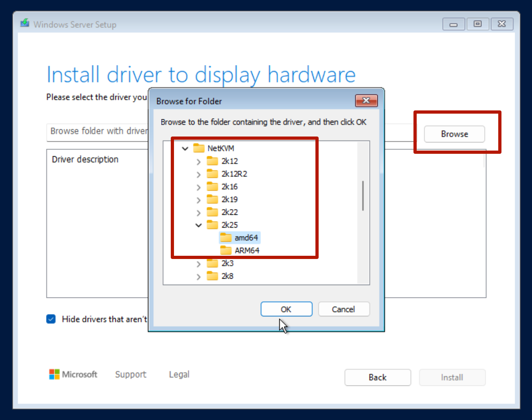
Task: Click the NetKVM folder icon
Action: pyautogui.click(x=199, y=148)
